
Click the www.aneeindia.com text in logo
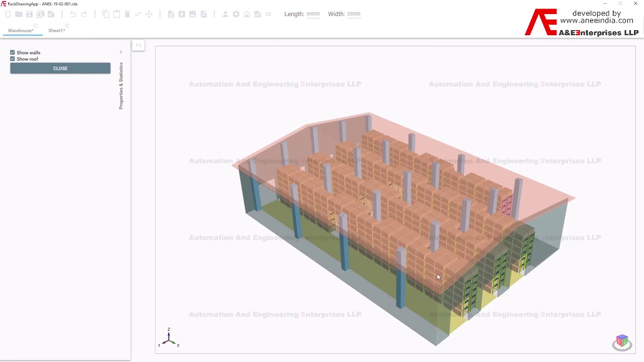pos(597,21)
